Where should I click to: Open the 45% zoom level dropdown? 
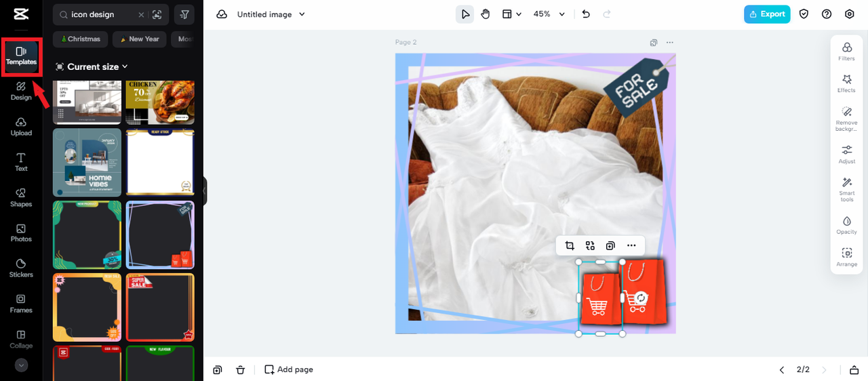pyautogui.click(x=549, y=14)
